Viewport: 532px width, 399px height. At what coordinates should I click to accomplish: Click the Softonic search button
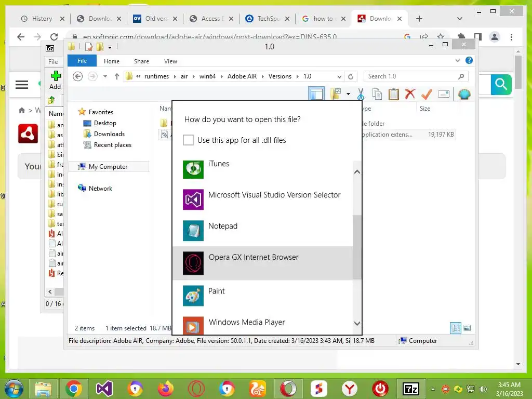501,84
